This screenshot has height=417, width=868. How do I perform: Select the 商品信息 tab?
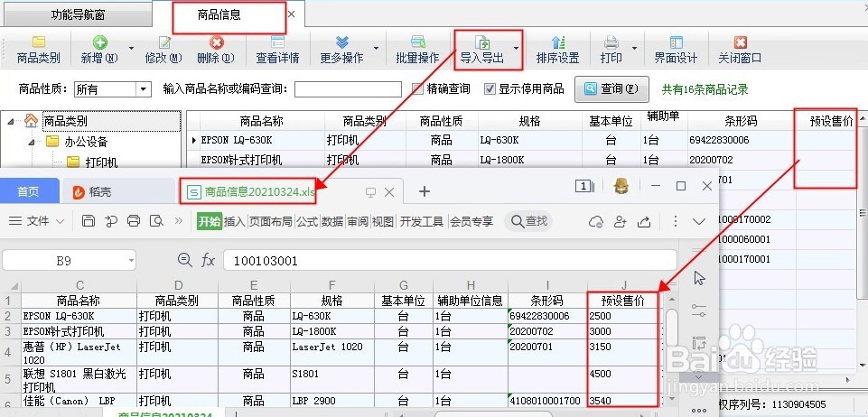[x=219, y=15]
